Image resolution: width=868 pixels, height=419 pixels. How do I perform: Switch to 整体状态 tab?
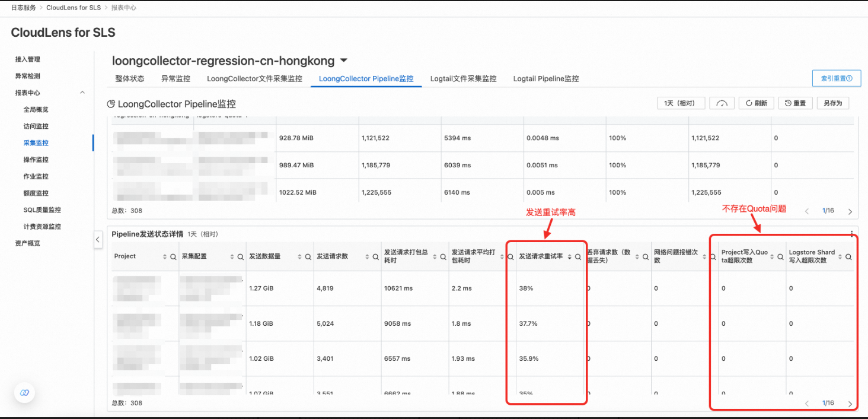129,78
